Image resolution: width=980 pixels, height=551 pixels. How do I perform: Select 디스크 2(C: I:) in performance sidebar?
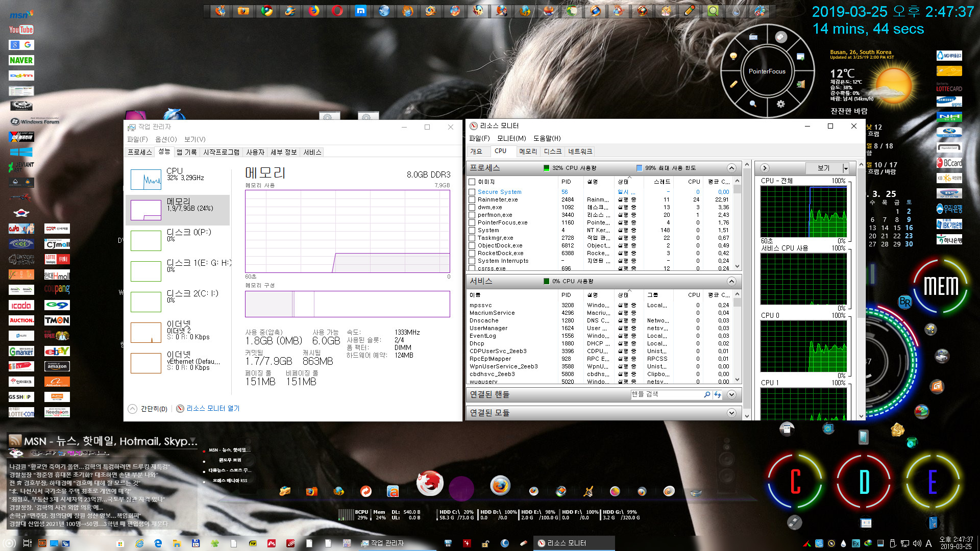[178, 302]
